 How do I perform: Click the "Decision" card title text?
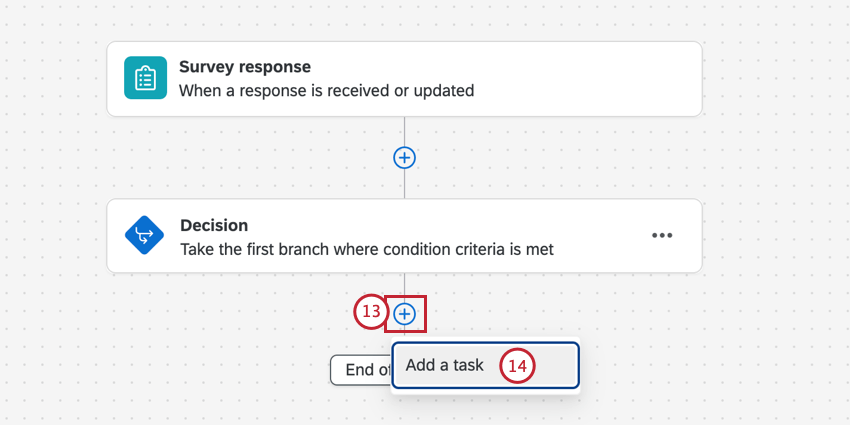214,225
